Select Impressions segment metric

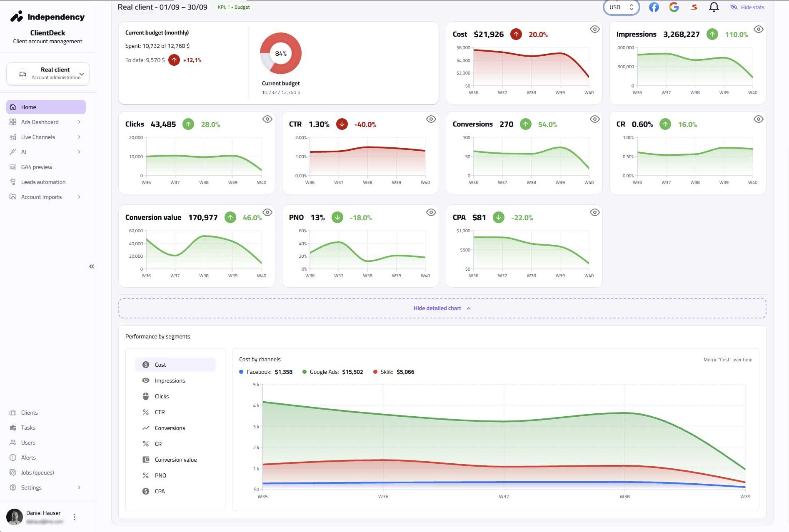pyautogui.click(x=175, y=380)
